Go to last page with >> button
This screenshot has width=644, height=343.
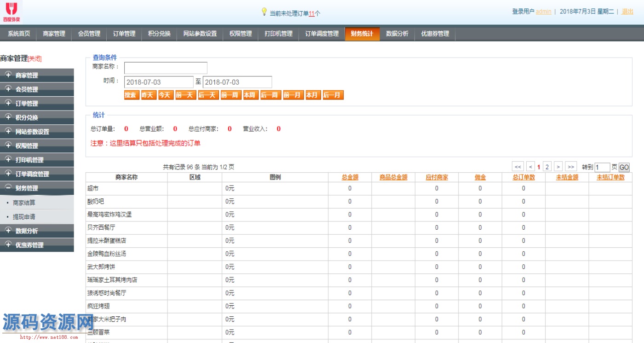pyautogui.click(x=571, y=167)
